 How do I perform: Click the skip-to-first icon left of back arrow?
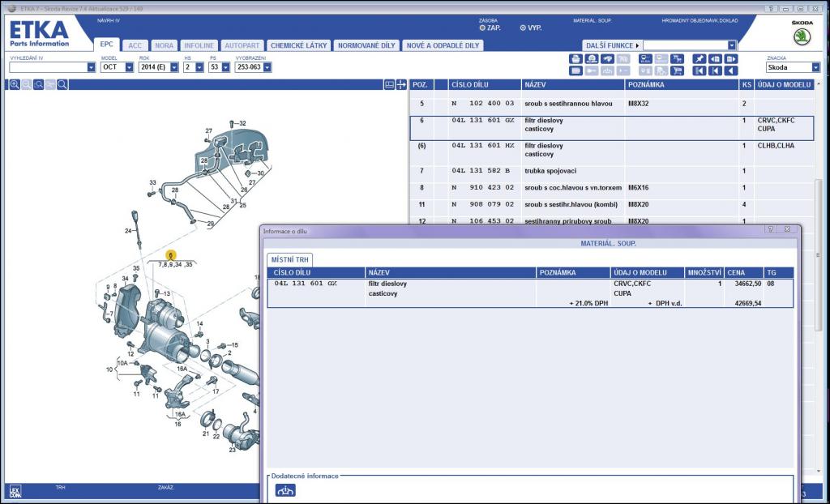pos(715,71)
